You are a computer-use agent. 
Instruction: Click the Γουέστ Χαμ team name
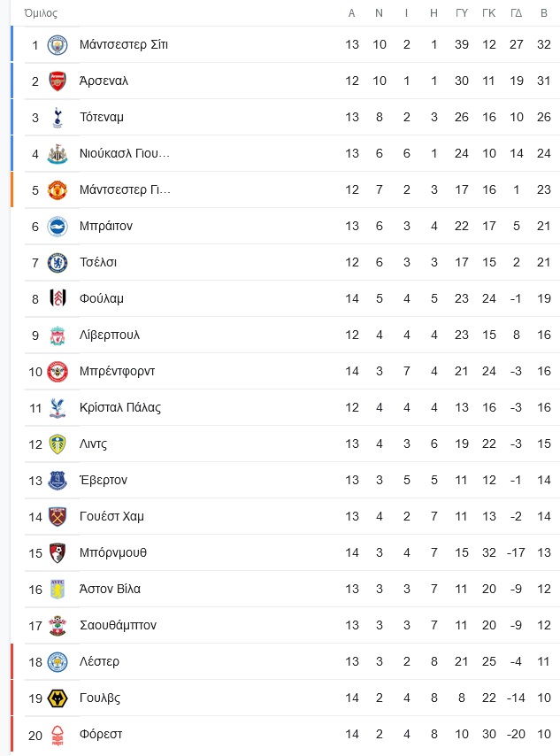[x=111, y=516]
